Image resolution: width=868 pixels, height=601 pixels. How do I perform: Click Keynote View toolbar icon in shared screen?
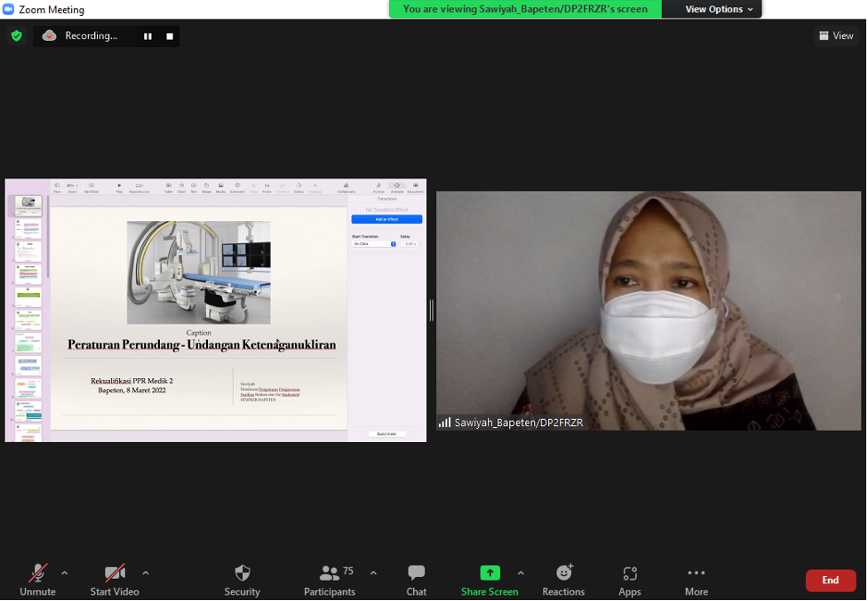[x=57, y=187]
